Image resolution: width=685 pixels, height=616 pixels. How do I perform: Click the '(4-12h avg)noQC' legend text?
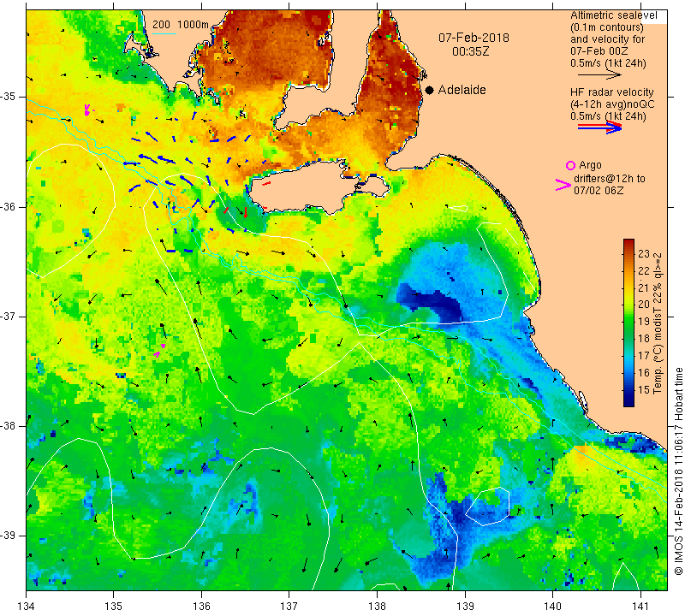coord(612,104)
